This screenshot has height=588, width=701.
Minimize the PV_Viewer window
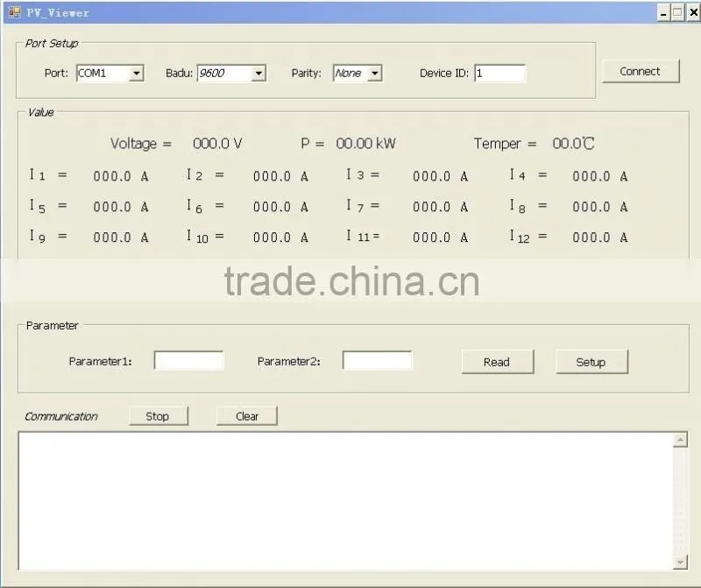click(663, 12)
